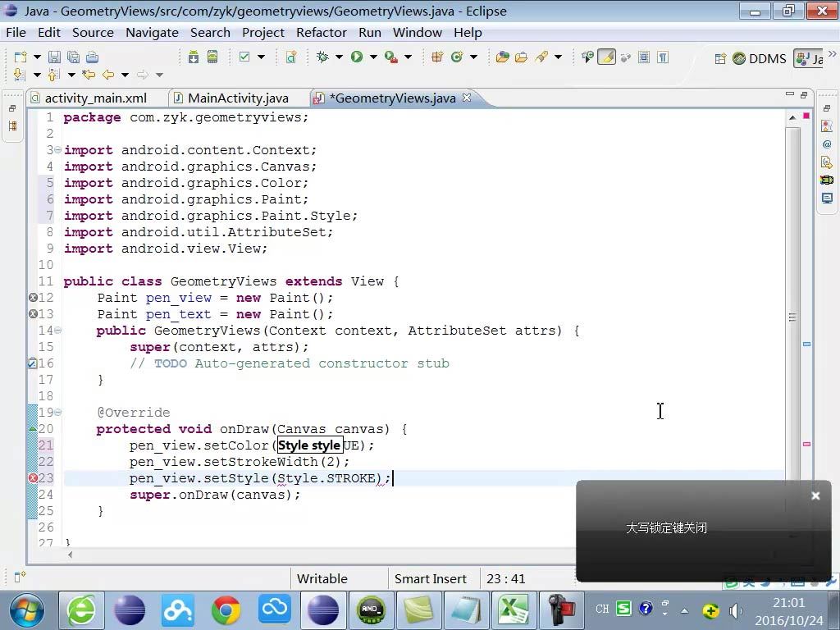Open the Project menu

[263, 32]
